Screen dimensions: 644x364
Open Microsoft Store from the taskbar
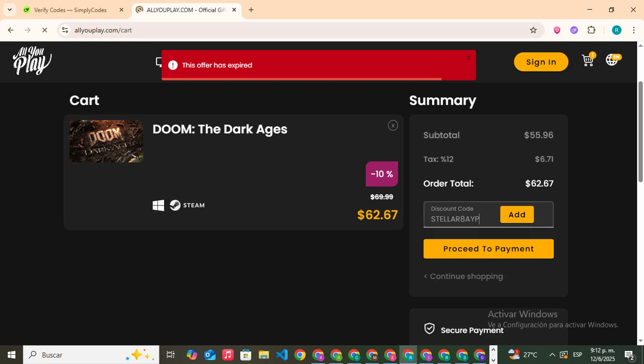pyautogui.click(x=246, y=355)
